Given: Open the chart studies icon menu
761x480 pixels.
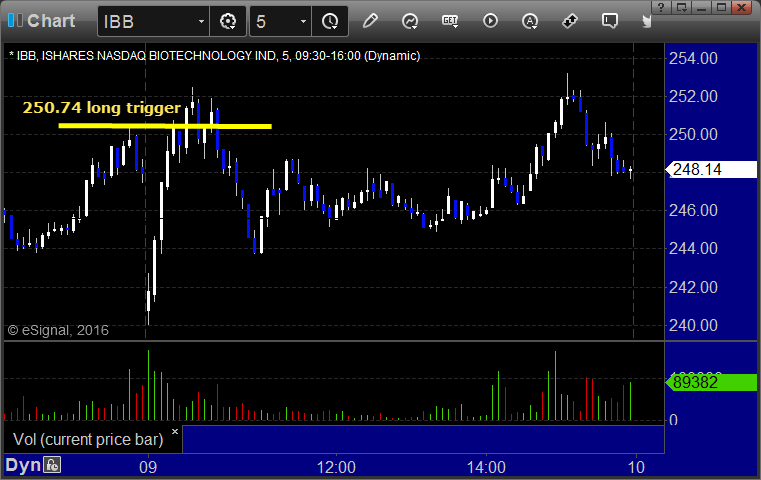Looking at the screenshot, I should pyautogui.click(x=410, y=21).
